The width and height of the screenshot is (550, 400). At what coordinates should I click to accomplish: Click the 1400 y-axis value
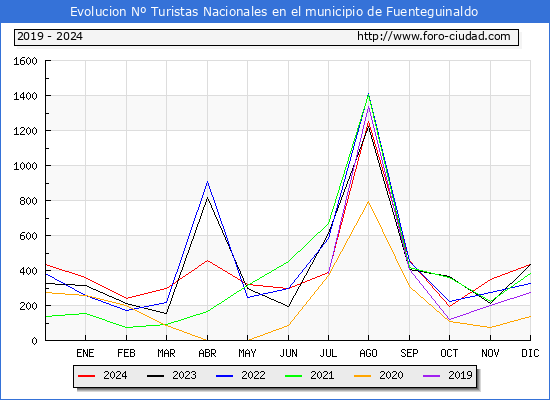(25, 96)
